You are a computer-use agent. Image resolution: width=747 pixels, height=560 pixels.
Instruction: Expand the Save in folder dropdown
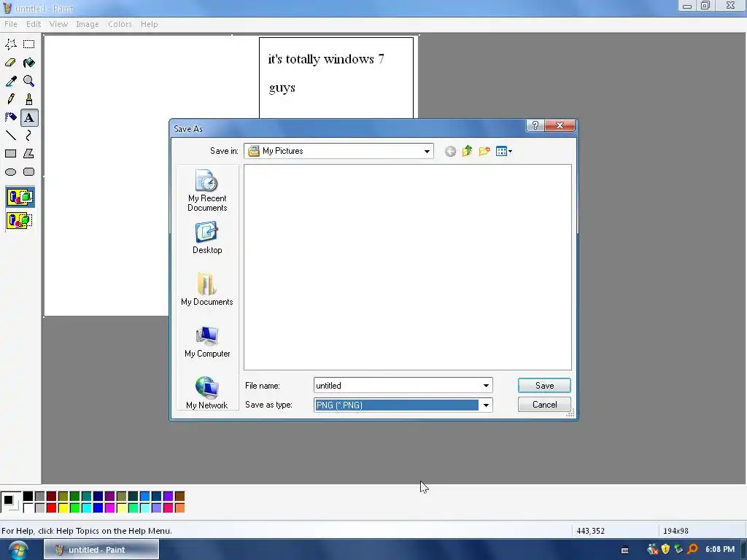point(427,152)
